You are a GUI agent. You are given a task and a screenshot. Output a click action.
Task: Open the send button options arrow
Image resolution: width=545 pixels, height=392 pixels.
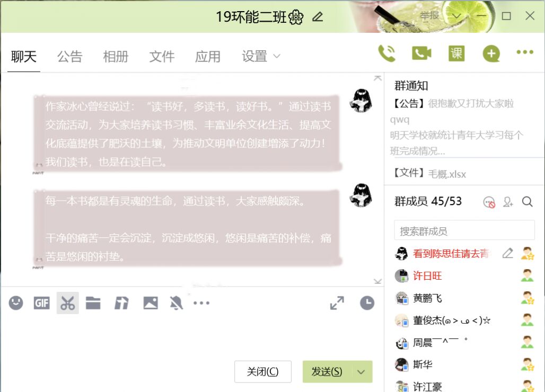pos(362,372)
